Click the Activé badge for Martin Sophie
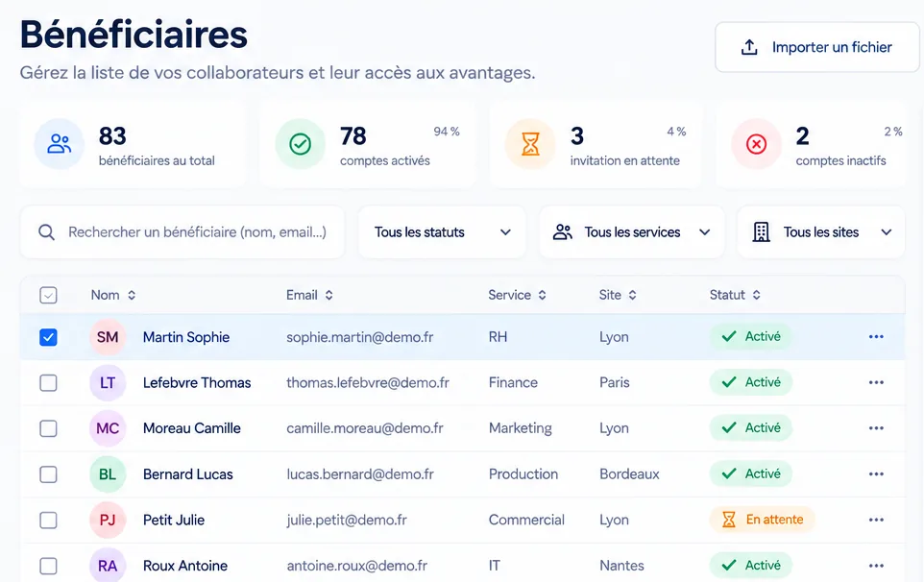Screen dimensions: 924x582 pyautogui.click(x=751, y=336)
